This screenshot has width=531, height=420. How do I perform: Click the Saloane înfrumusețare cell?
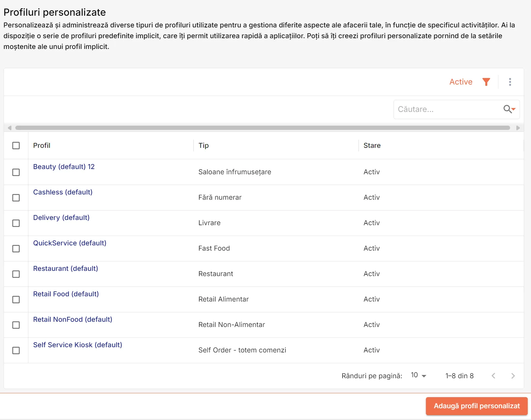coord(235,172)
